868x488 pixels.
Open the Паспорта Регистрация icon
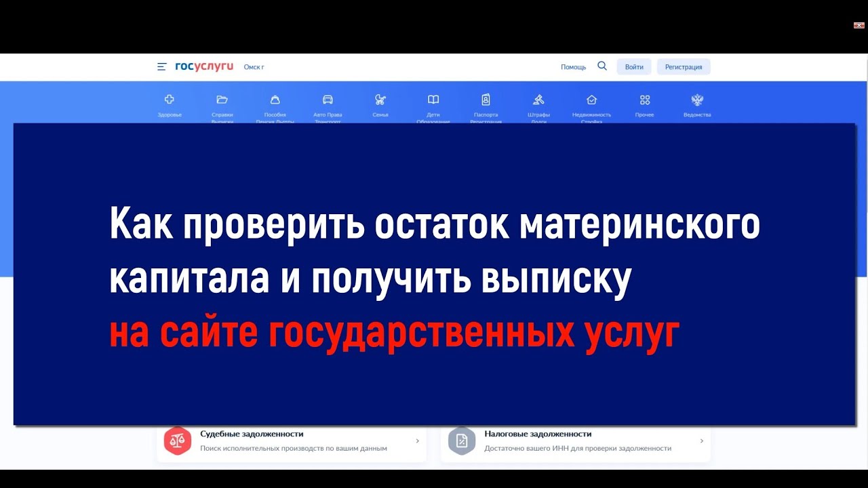(486, 100)
